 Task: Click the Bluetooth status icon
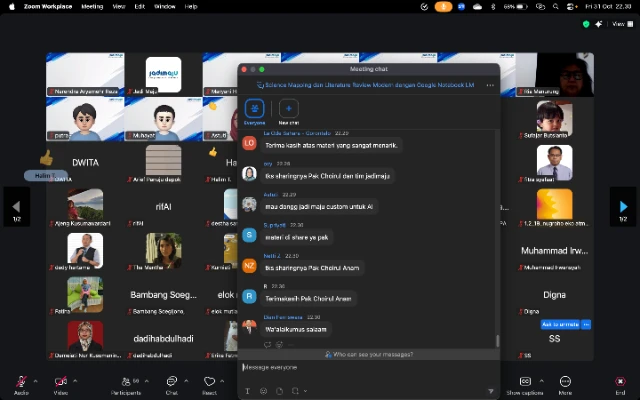coord(493,7)
